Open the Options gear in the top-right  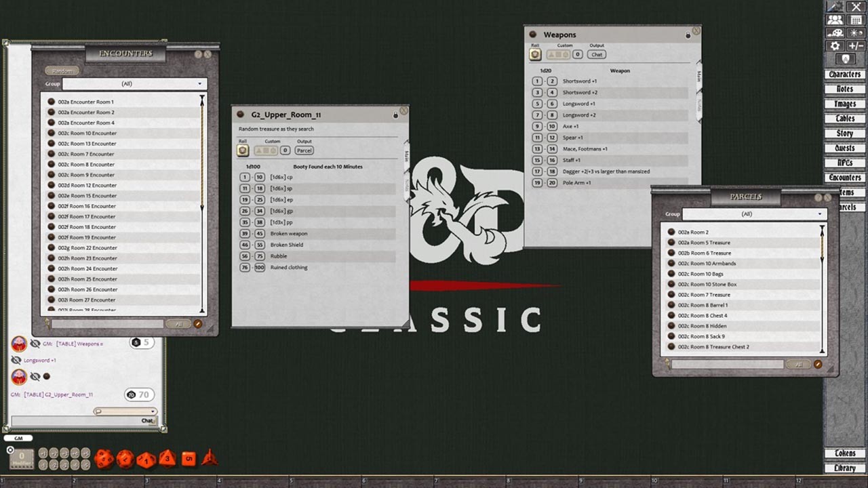pyautogui.click(x=835, y=45)
